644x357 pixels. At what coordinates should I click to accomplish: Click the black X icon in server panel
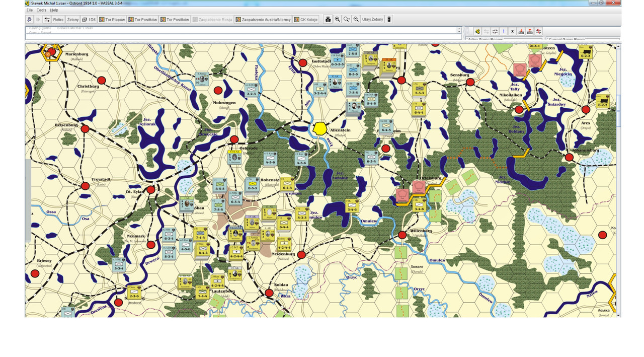point(512,31)
